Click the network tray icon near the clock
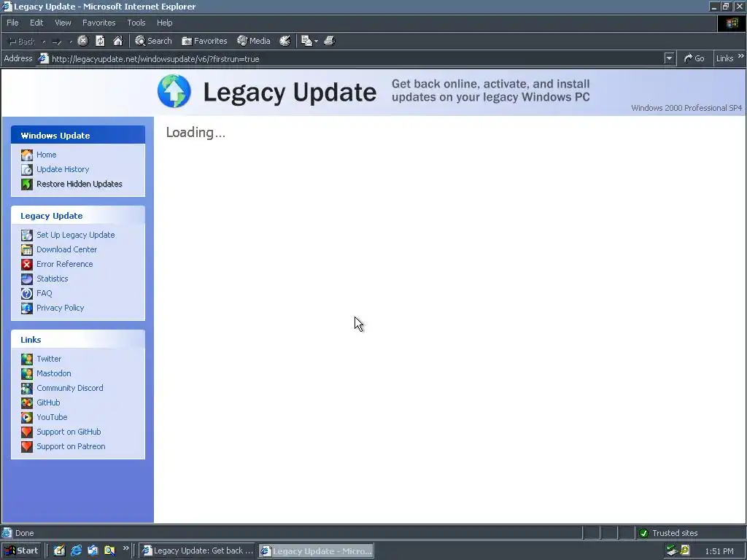Viewport: 747px width, 560px height. (x=672, y=551)
